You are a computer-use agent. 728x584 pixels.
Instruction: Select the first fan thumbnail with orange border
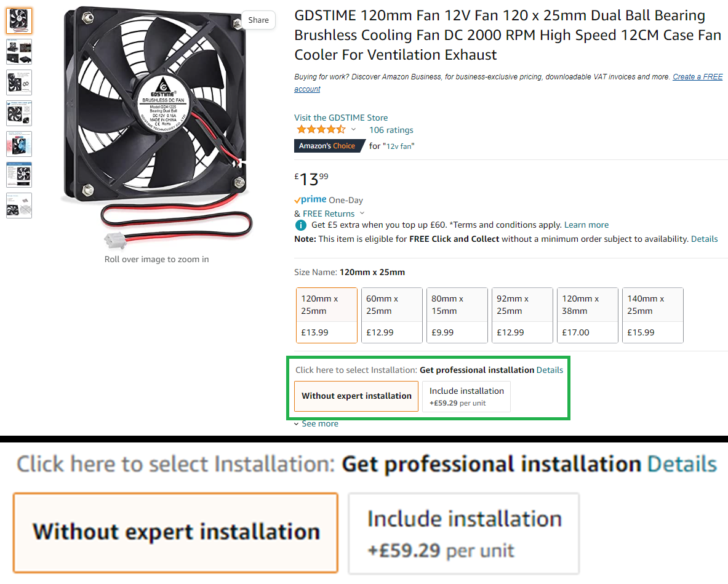coord(19,21)
